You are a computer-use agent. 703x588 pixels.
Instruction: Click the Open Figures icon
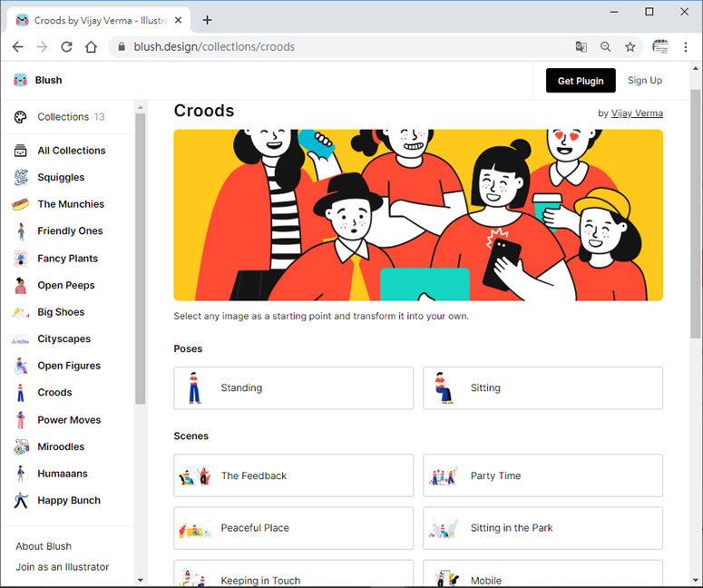pos(21,366)
